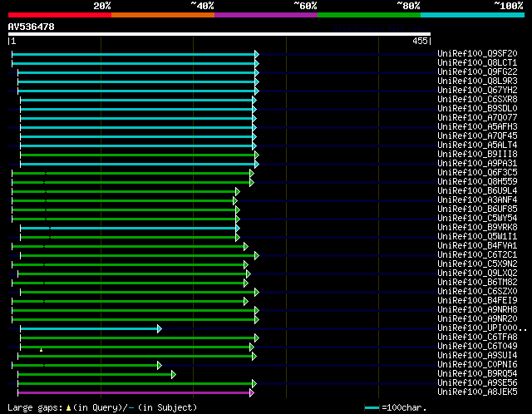Click the UniRef100_A3ANF4 label
This screenshot has height=414, width=532.
(x=477, y=200)
